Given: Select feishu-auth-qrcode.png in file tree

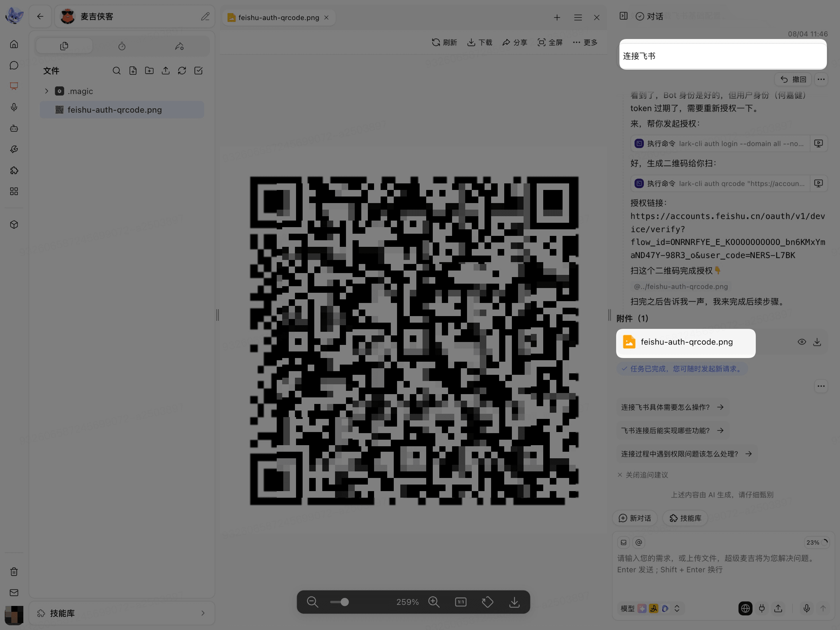Looking at the screenshot, I should click(122, 110).
